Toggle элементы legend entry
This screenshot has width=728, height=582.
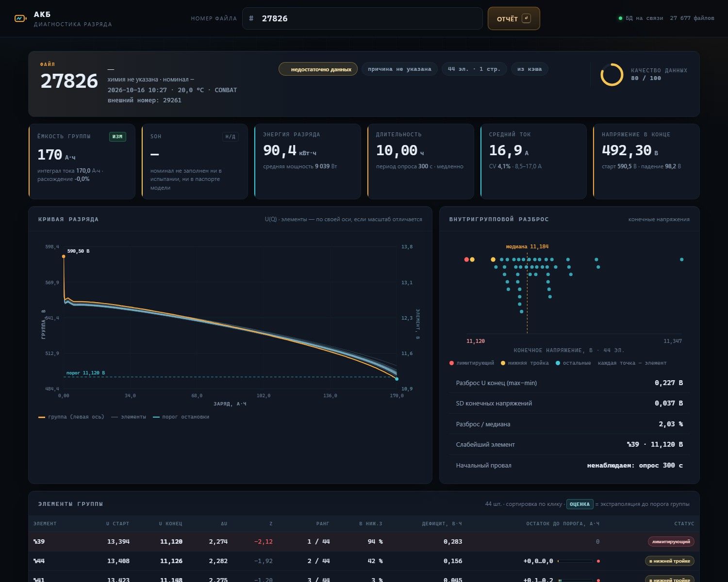[129, 417]
